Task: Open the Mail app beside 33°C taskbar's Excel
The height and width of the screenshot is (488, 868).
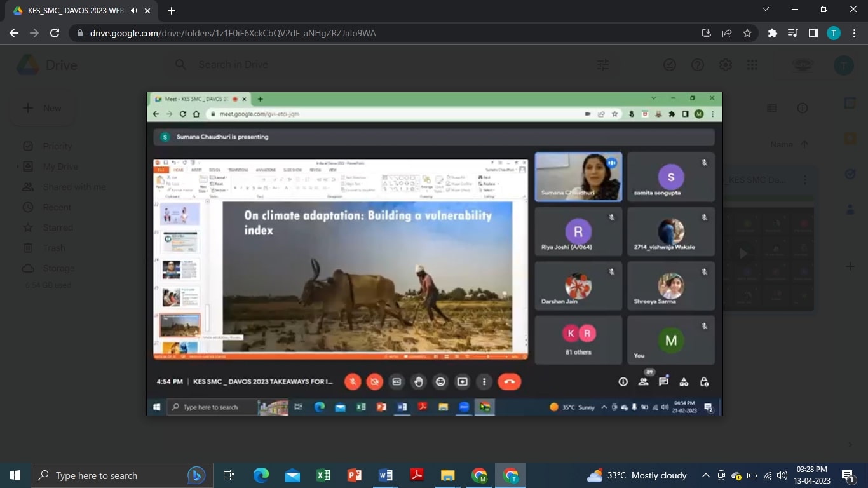Action: 292,475
